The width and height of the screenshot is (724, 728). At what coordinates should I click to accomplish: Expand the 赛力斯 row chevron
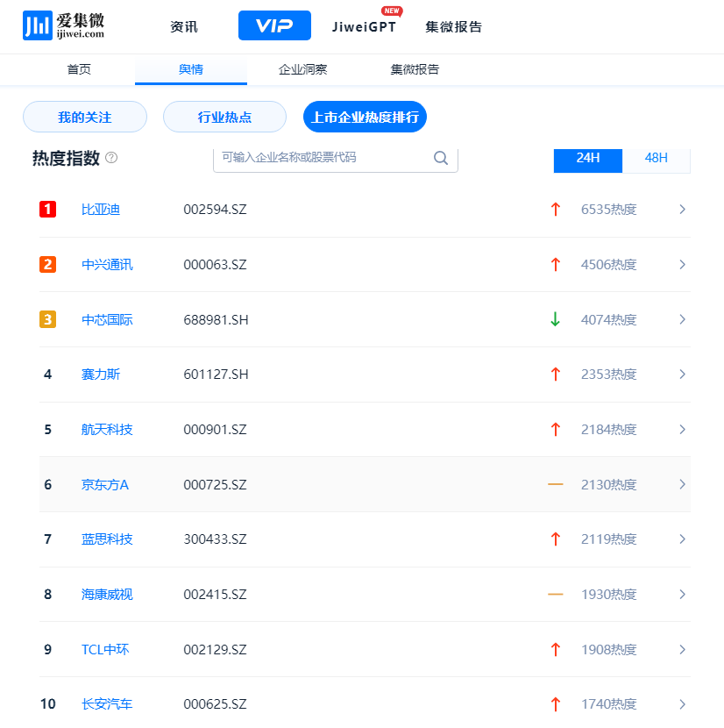pyautogui.click(x=682, y=375)
